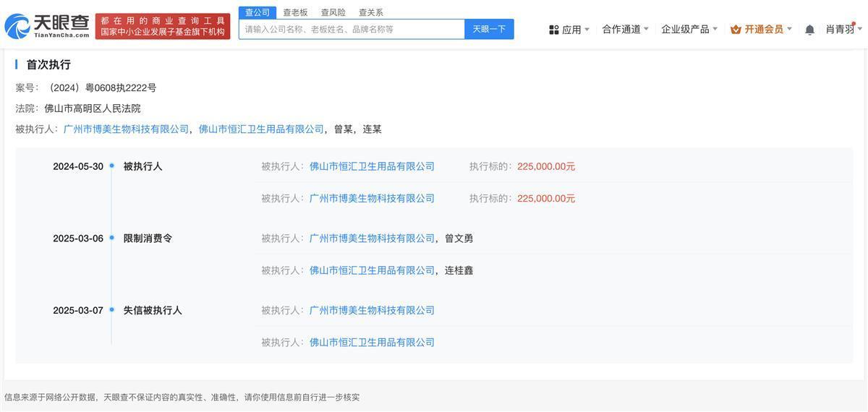Open 广州市博美生物科技有限公司 link in header row
This screenshot has height=412, width=868.
126,129
